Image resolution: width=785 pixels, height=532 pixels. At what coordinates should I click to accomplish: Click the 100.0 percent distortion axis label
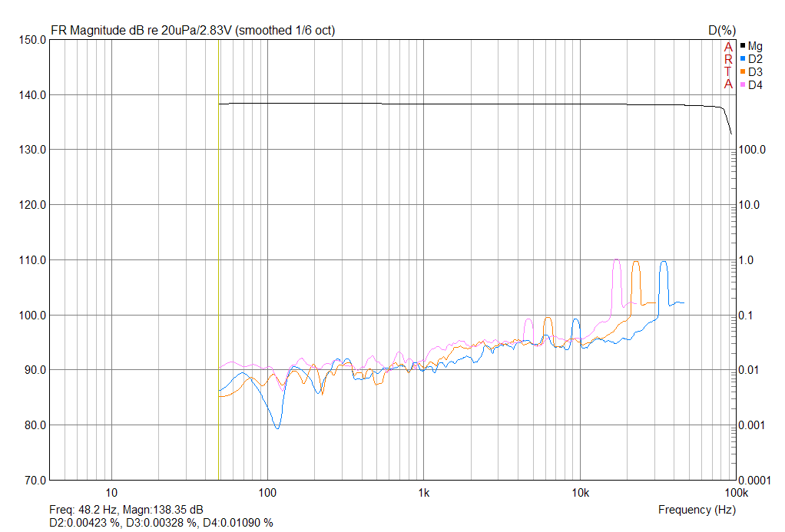(753, 150)
